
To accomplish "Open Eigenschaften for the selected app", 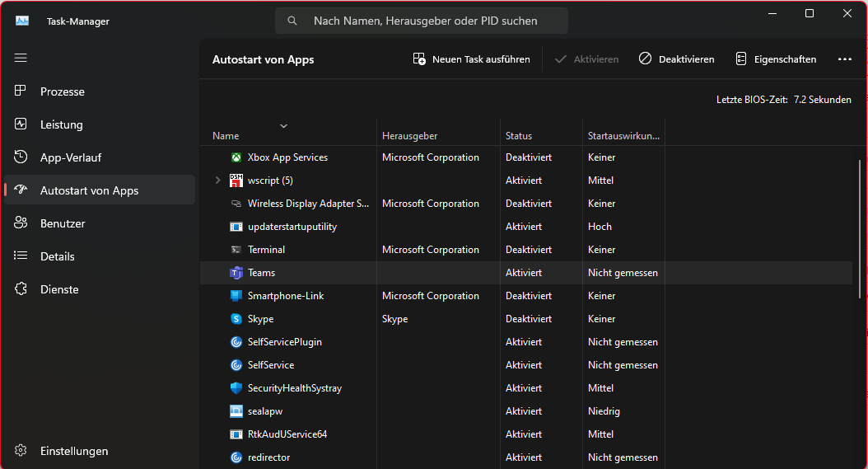I will (776, 59).
